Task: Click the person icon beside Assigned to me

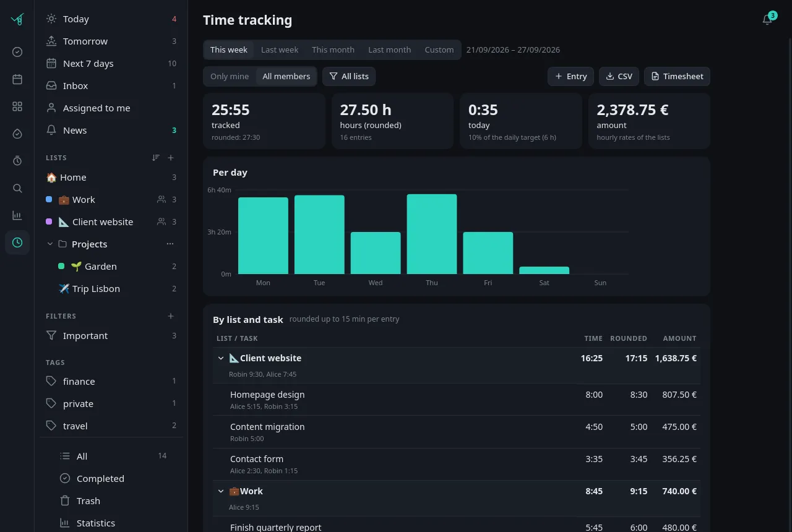Action: [x=51, y=108]
